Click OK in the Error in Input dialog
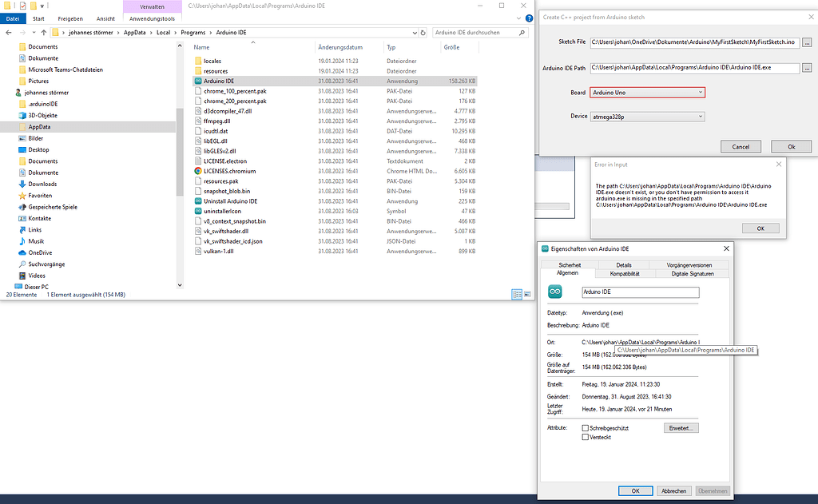The image size is (818, 504). pos(760,228)
